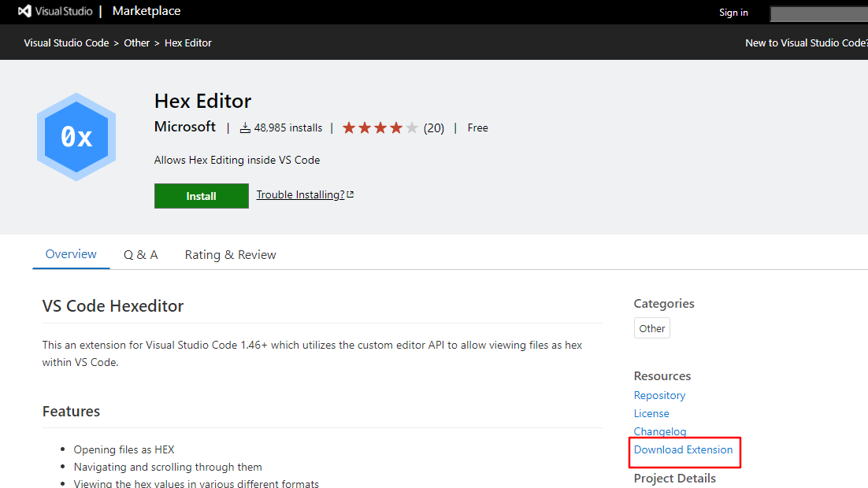This screenshot has height=488, width=868.
Task: Click the Project Details heading
Action: (x=675, y=478)
